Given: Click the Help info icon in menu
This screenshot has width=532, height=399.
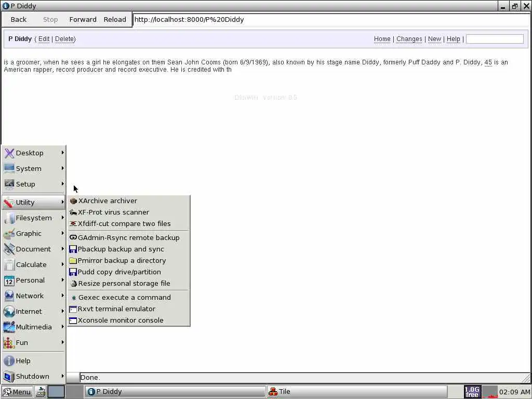Looking at the screenshot, I should click(x=9, y=361).
